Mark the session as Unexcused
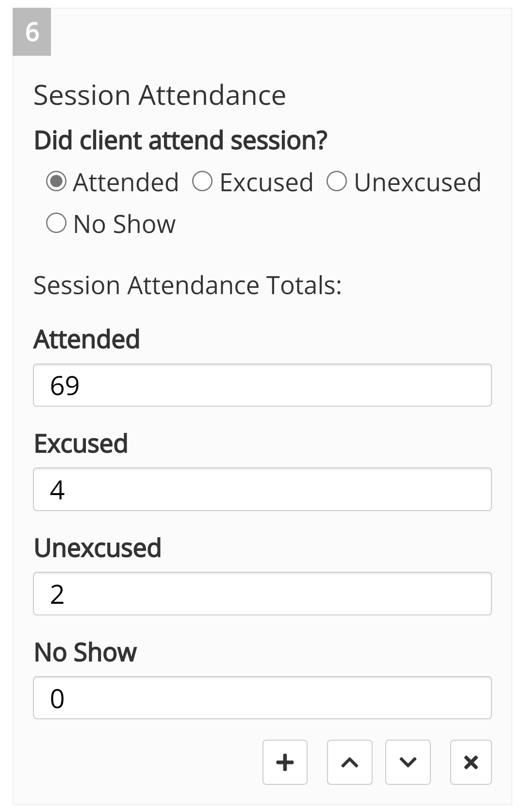Viewport: 524px width, 812px height. (x=337, y=182)
